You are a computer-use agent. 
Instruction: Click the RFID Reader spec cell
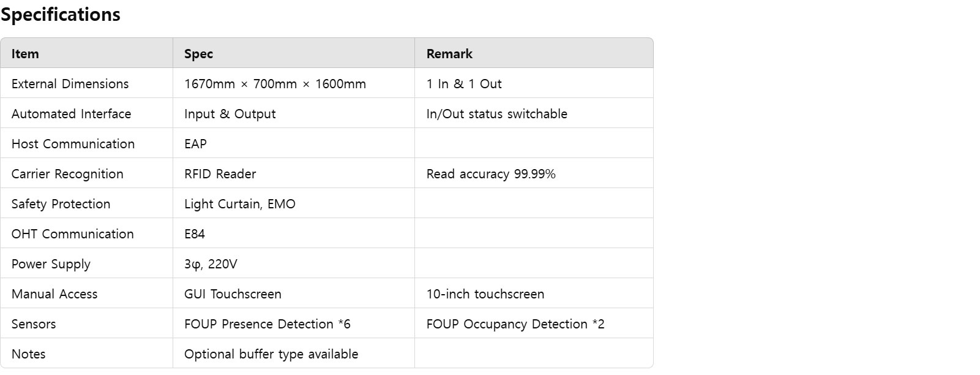coord(294,173)
